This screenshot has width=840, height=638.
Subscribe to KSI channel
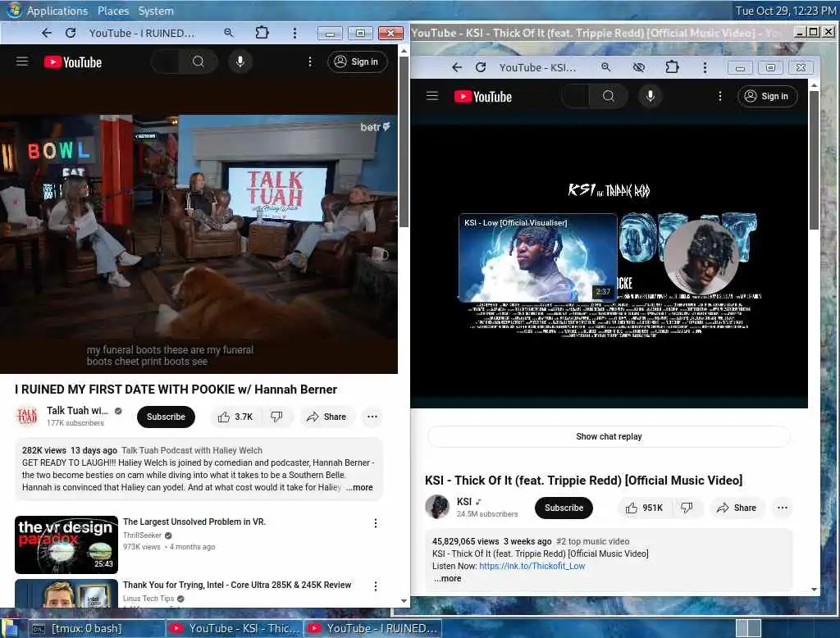pyautogui.click(x=564, y=508)
